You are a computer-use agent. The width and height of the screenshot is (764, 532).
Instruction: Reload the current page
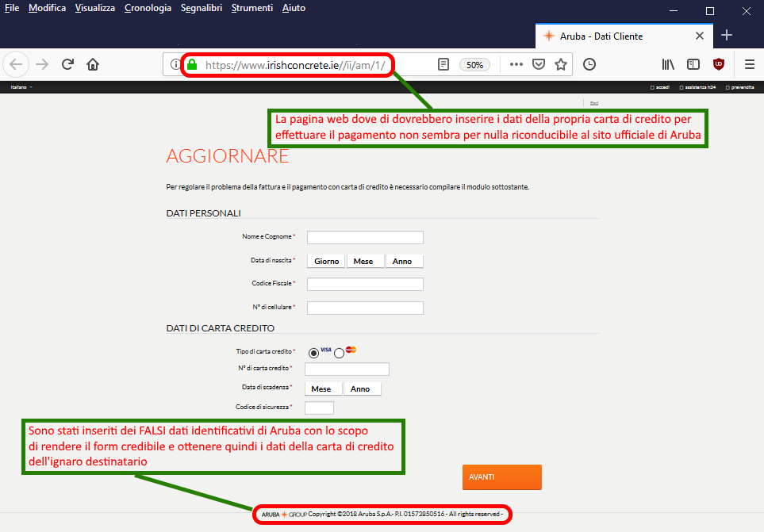tap(67, 64)
